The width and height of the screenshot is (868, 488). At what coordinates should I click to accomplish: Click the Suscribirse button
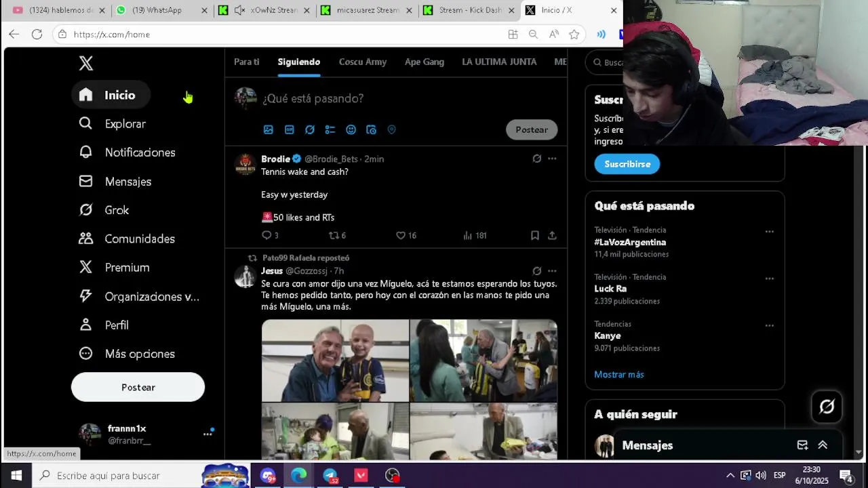coord(627,164)
